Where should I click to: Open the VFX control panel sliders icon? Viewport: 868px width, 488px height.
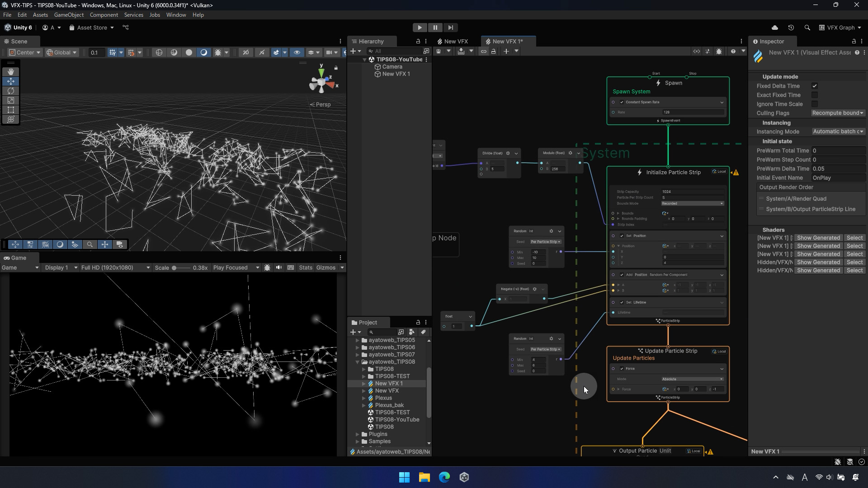tap(708, 52)
